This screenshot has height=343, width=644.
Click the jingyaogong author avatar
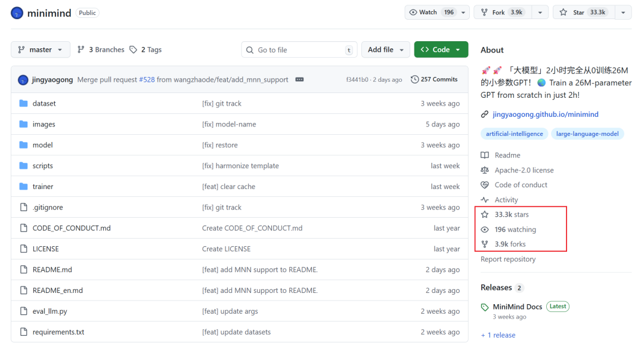tap(23, 80)
